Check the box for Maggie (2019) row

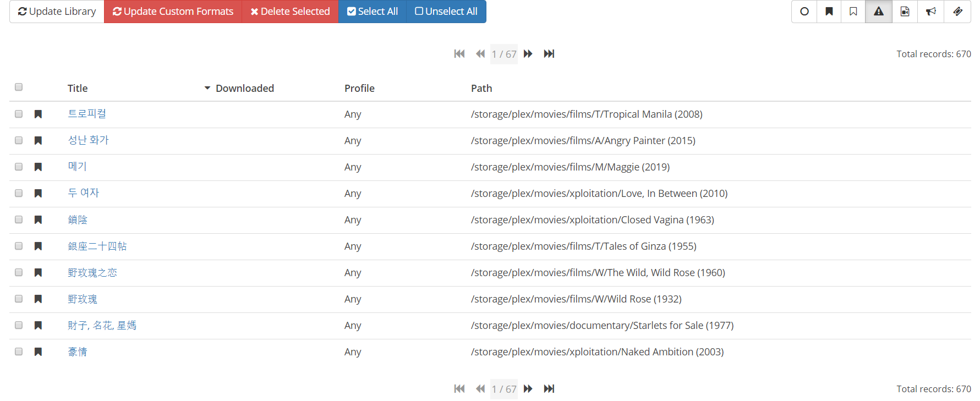pyautogui.click(x=19, y=167)
